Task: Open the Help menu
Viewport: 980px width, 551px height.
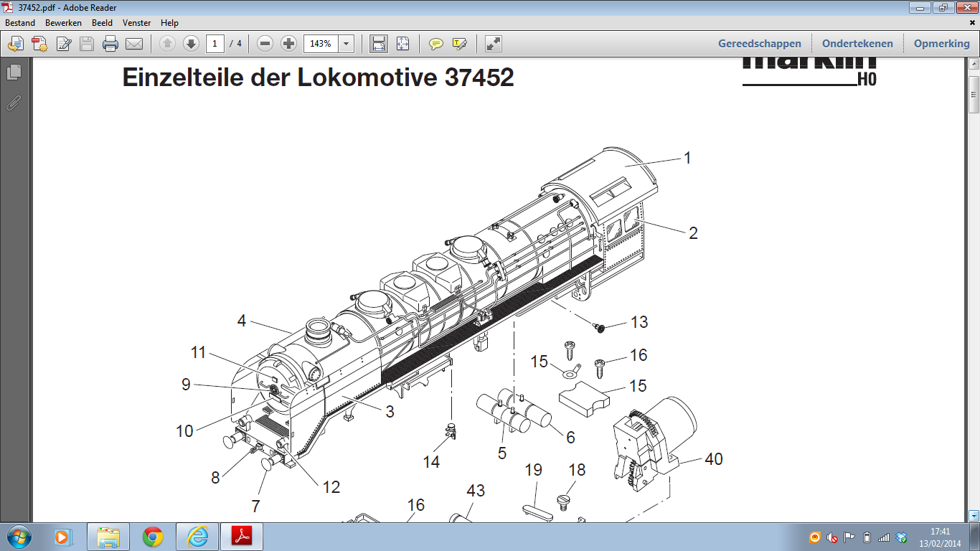Action: tap(169, 23)
